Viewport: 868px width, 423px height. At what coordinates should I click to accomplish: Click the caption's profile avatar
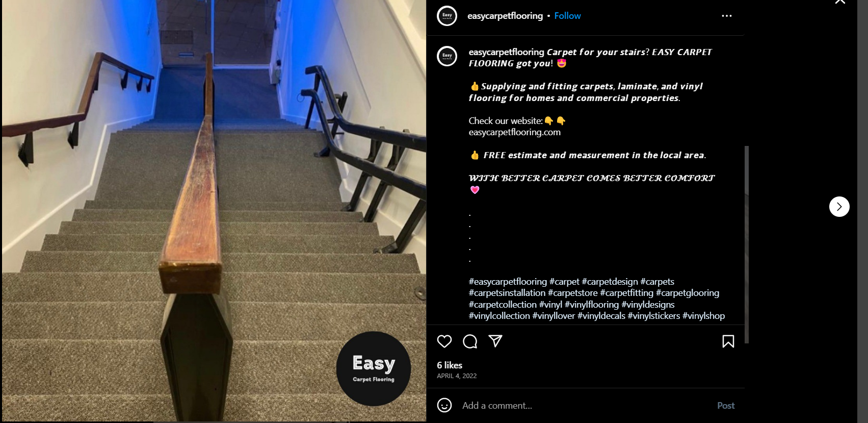447,56
